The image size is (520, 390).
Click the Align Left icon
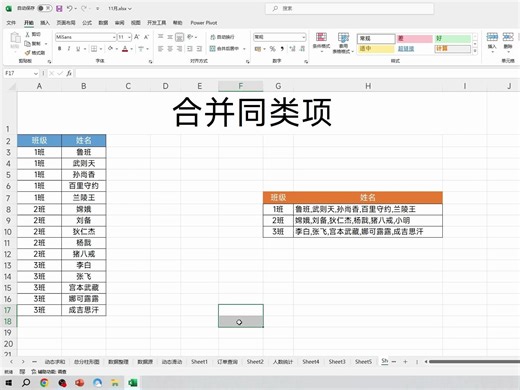pyautogui.click(x=161, y=49)
